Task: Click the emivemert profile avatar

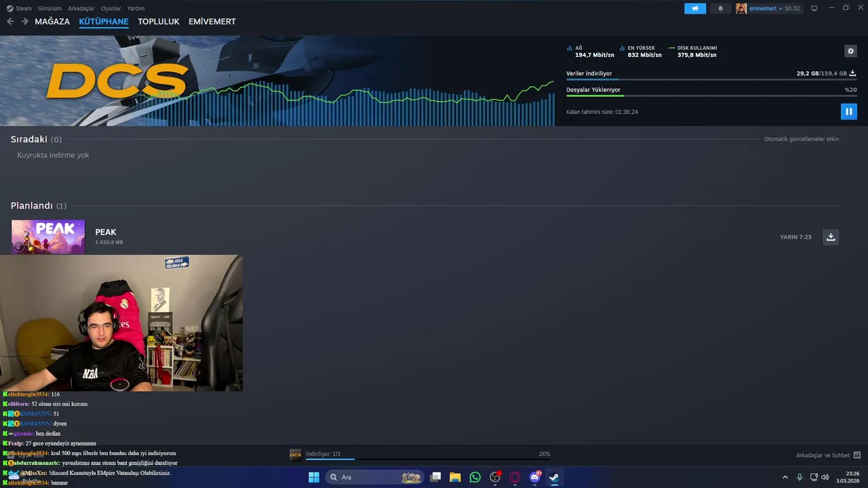Action: (741, 8)
